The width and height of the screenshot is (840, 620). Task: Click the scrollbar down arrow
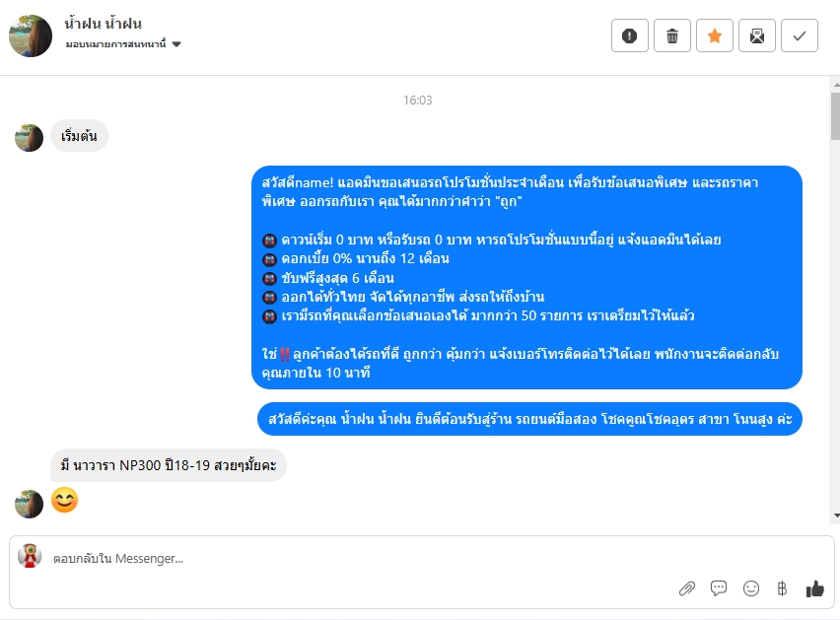(x=836, y=516)
